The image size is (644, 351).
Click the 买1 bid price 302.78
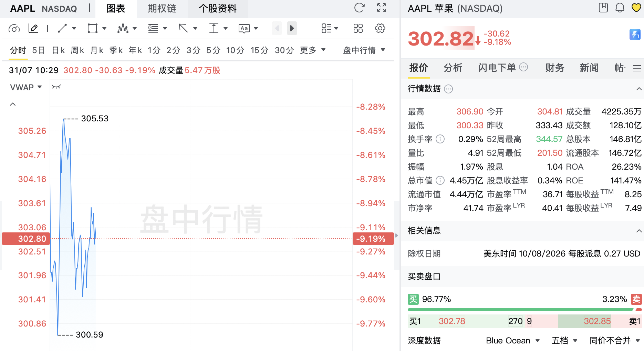(x=452, y=321)
